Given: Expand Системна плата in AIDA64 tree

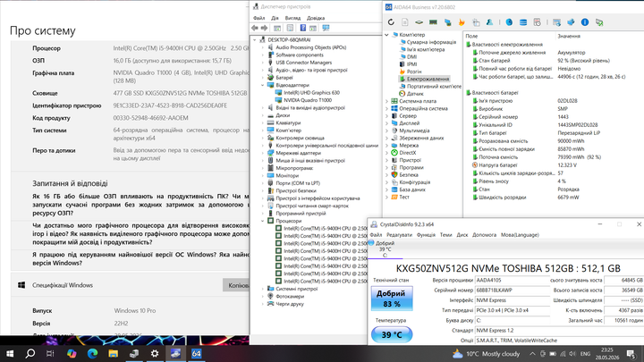Looking at the screenshot, I should pos(387,101).
